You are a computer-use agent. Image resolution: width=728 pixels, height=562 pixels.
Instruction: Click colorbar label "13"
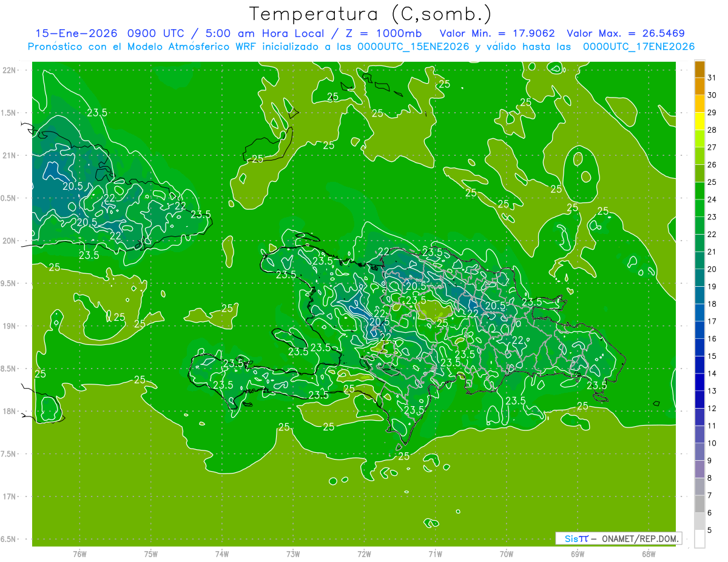[712, 391]
